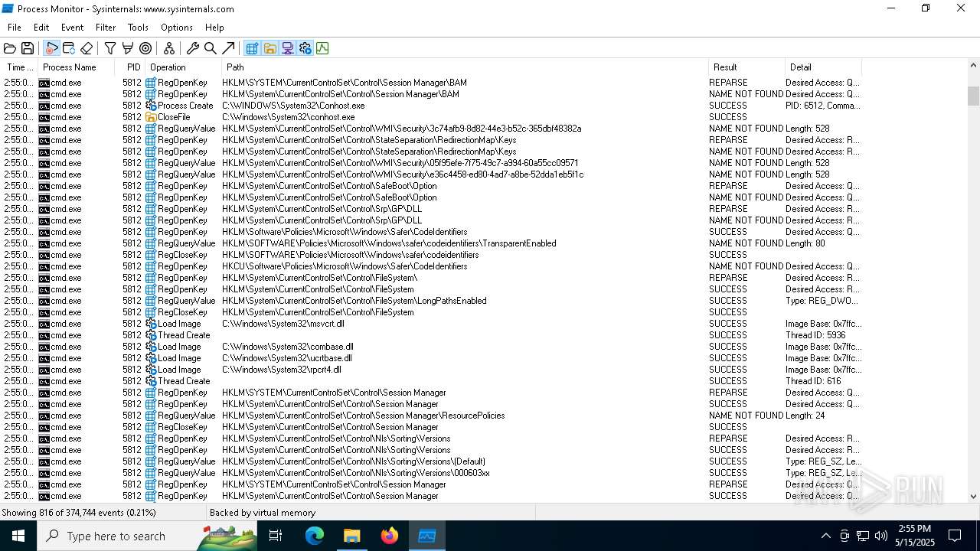The image size is (980, 551).
Task: Open Firefox from the taskbar
Action: coord(390,536)
